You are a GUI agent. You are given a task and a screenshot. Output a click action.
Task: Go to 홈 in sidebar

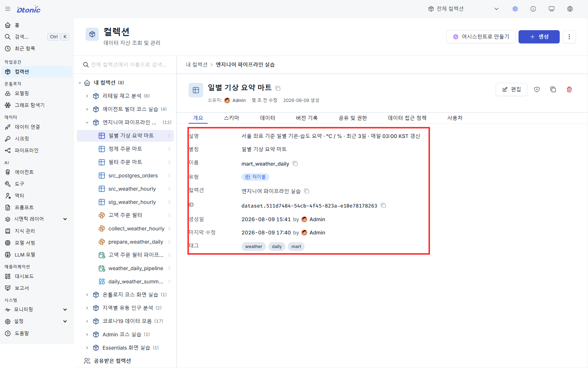37,25
